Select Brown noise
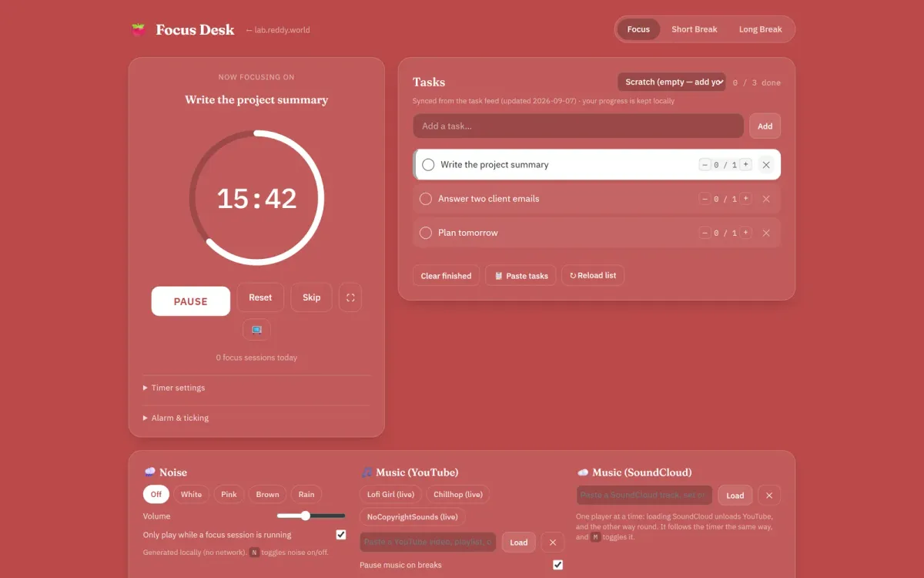Screen dimensions: 924x578 tap(268, 495)
